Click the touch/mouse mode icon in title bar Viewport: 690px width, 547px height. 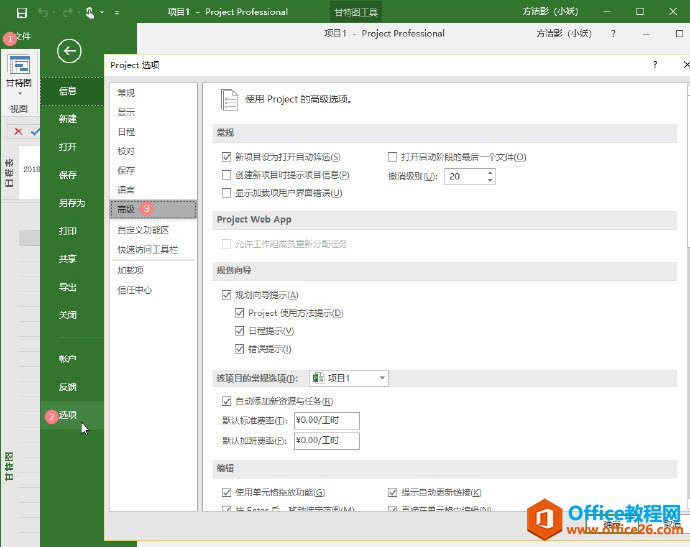click(x=90, y=12)
